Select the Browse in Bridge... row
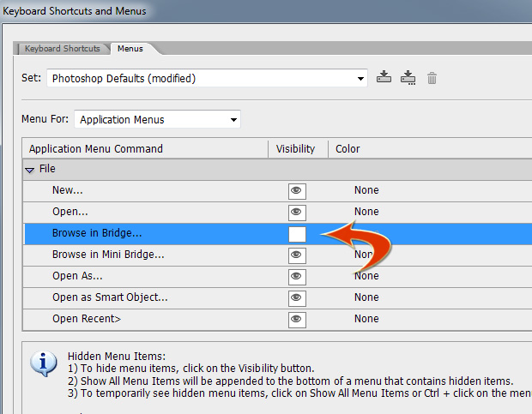This screenshot has height=414, width=532. point(277,234)
